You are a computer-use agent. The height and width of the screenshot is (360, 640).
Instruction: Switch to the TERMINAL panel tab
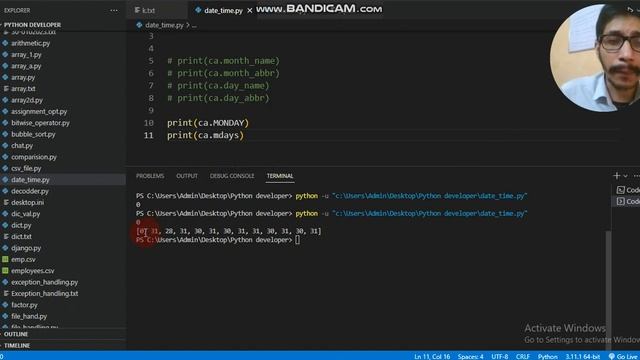(280, 176)
